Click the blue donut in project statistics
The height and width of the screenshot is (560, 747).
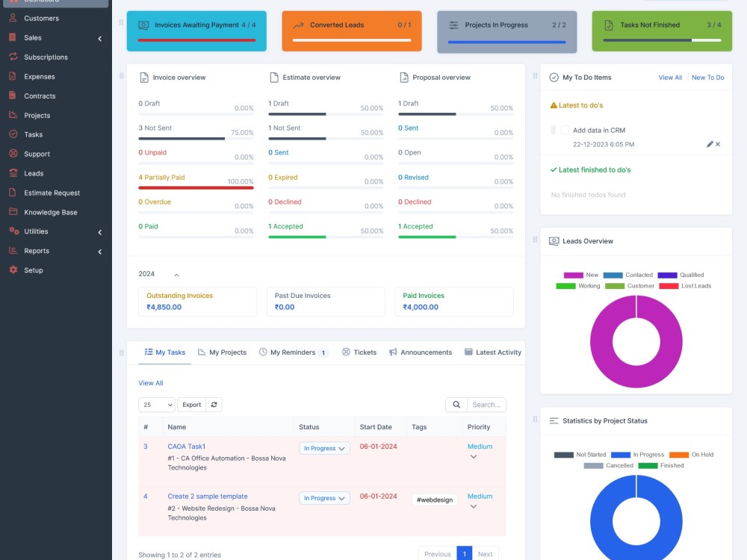[x=601, y=521]
